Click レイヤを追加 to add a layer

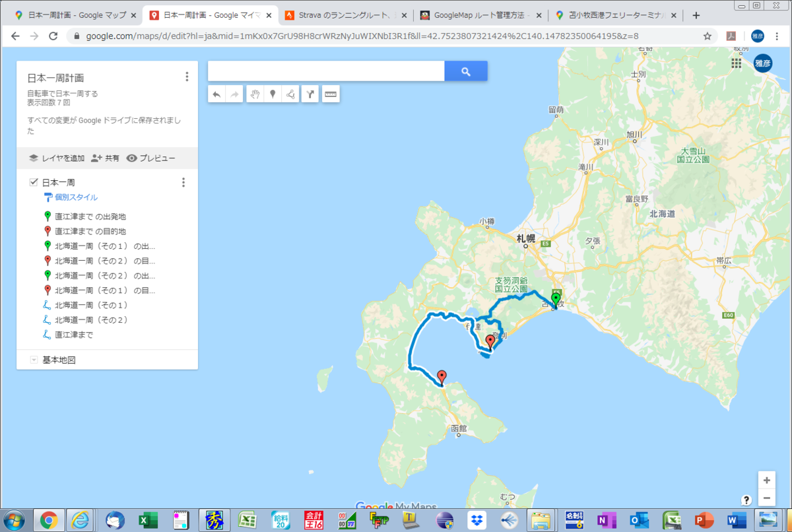pyautogui.click(x=57, y=158)
